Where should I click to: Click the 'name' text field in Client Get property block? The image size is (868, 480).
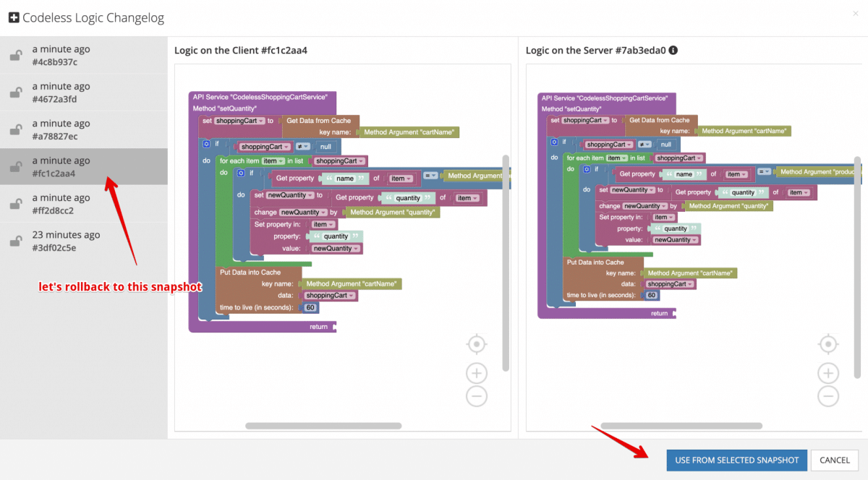(x=346, y=178)
